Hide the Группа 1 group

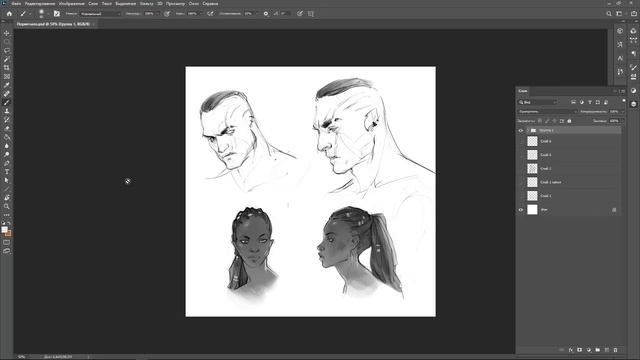click(521, 131)
